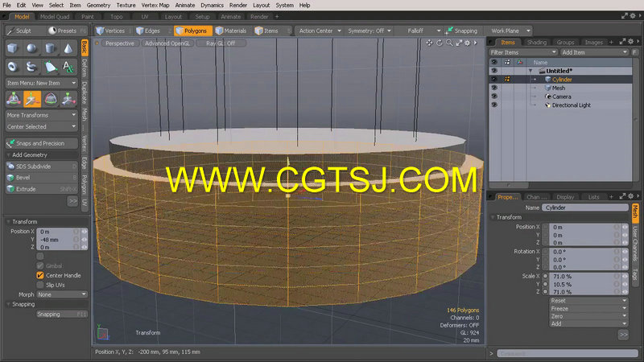Open viewport settings gear icon
This screenshot has width=644, height=362.
click(x=468, y=43)
